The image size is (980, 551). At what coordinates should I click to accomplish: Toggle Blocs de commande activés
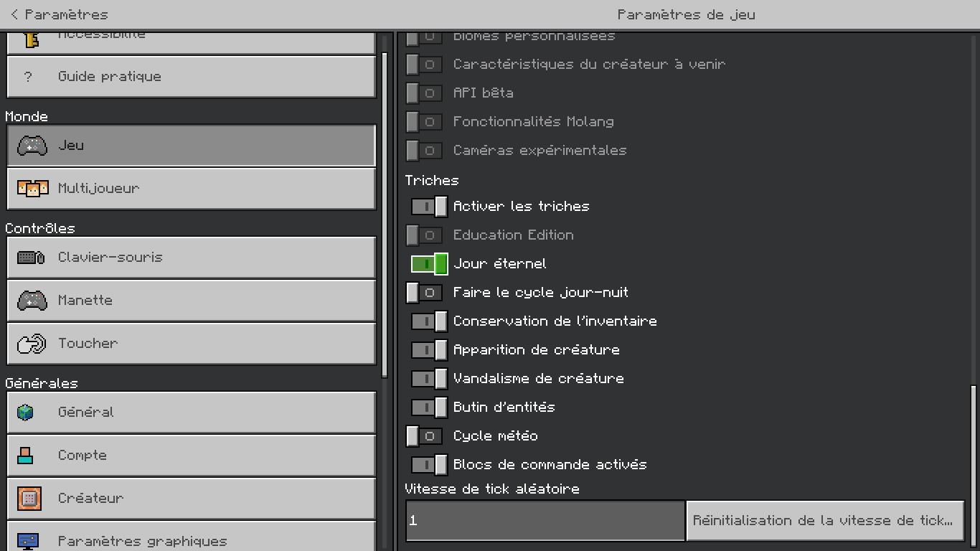pos(429,465)
